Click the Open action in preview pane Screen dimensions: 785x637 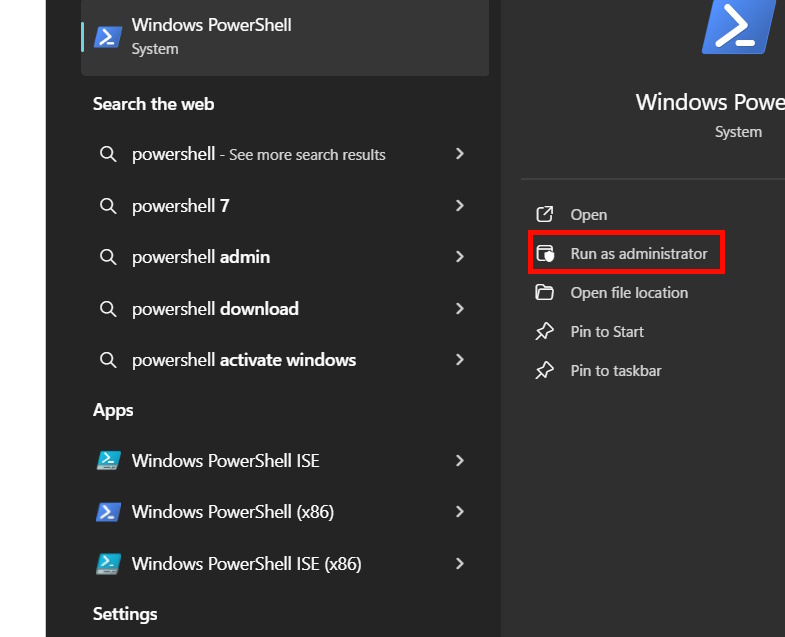tap(588, 214)
